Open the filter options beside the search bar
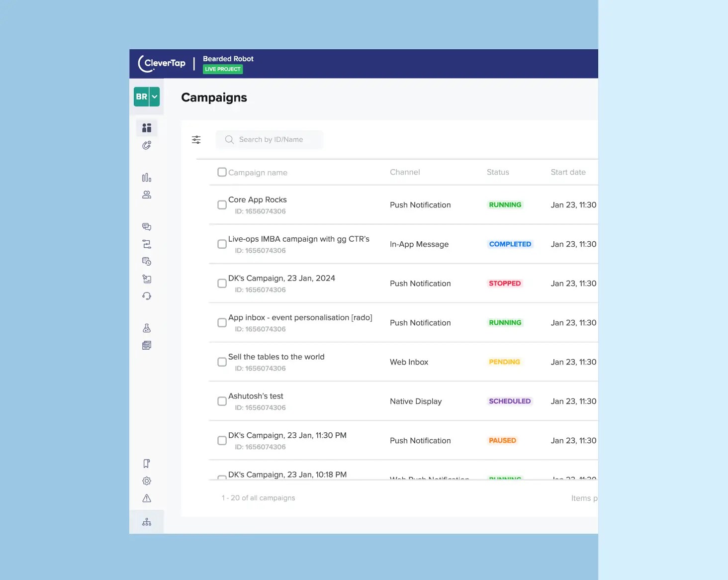 tap(196, 140)
